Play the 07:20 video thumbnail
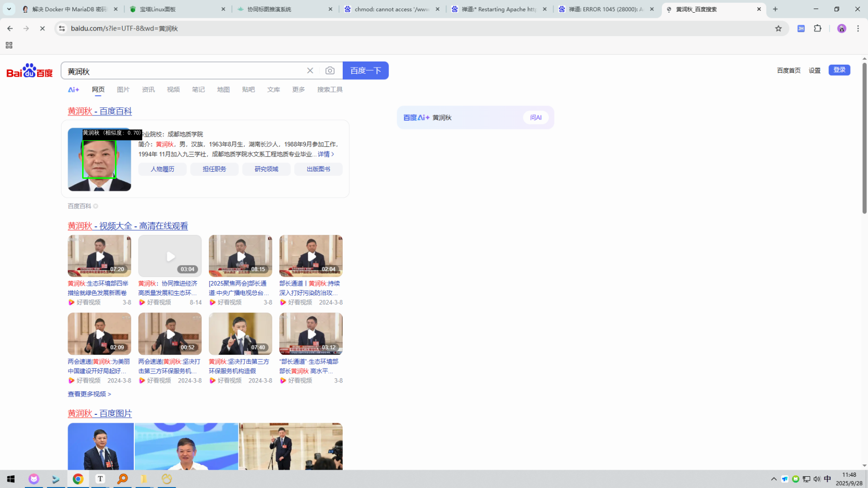 click(x=100, y=256)
